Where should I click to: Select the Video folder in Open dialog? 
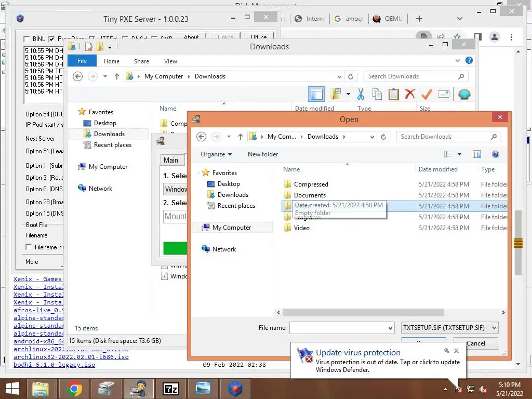(302, 228)
